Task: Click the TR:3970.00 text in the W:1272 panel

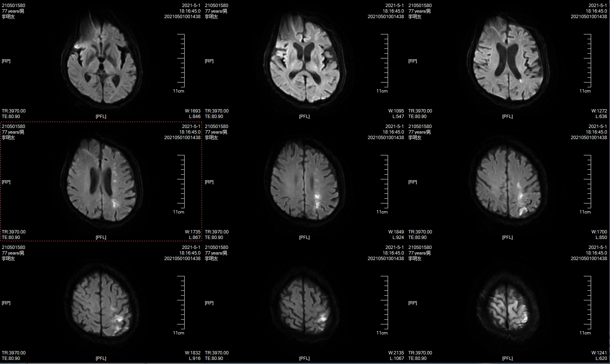Action: pos(420,111)
